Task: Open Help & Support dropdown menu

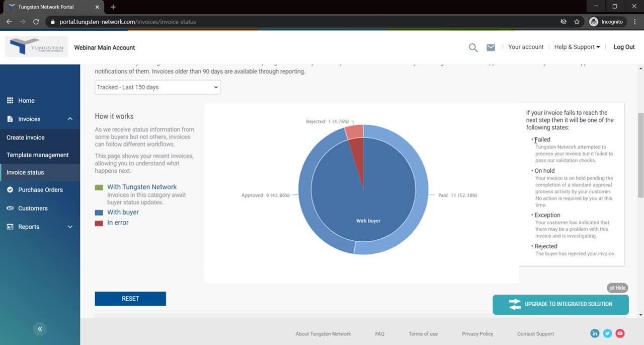Action: (x=577, y=47)
